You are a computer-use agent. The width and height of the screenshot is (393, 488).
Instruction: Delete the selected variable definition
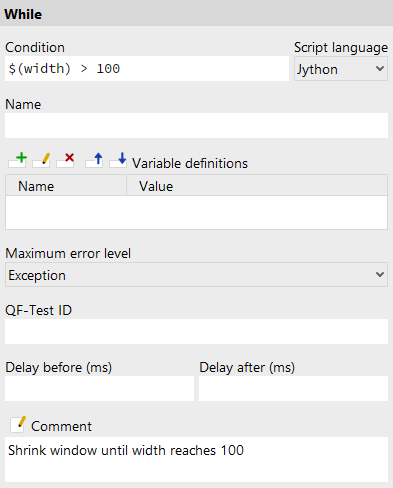coord(65,160)
